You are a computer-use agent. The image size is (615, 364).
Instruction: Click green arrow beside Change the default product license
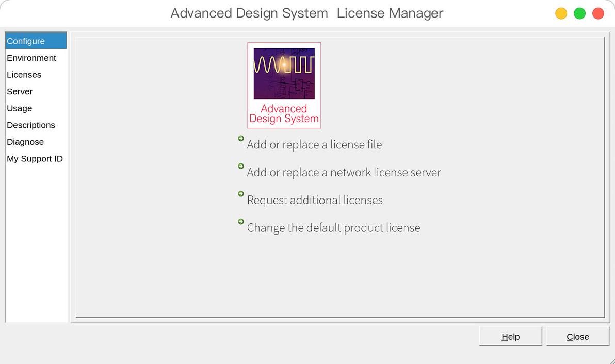241,222
